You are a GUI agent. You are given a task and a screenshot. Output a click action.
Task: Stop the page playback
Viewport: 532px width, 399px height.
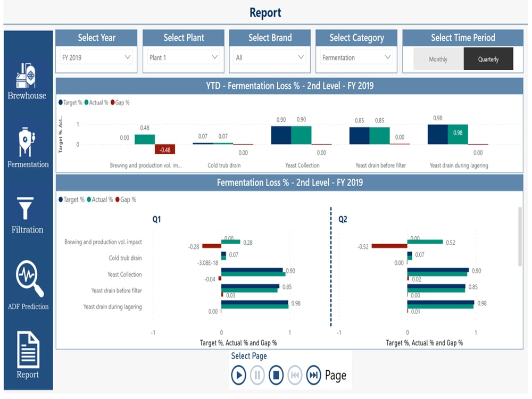276,375
